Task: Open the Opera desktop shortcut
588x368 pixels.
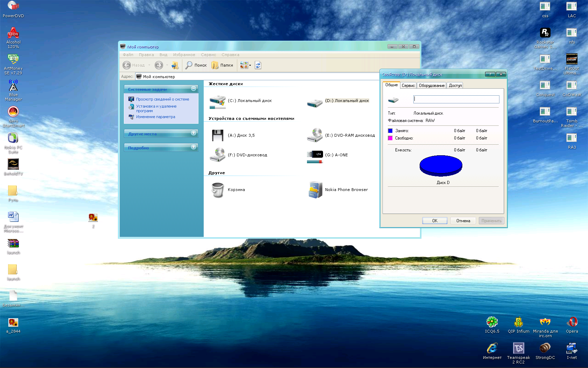Action: click(572, 322)
